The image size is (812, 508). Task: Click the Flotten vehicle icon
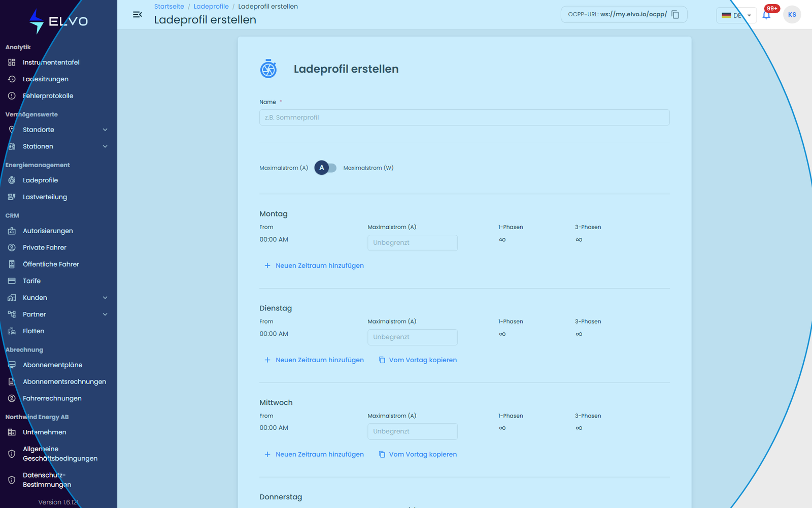pyautogui.click(x=12, y=331)
